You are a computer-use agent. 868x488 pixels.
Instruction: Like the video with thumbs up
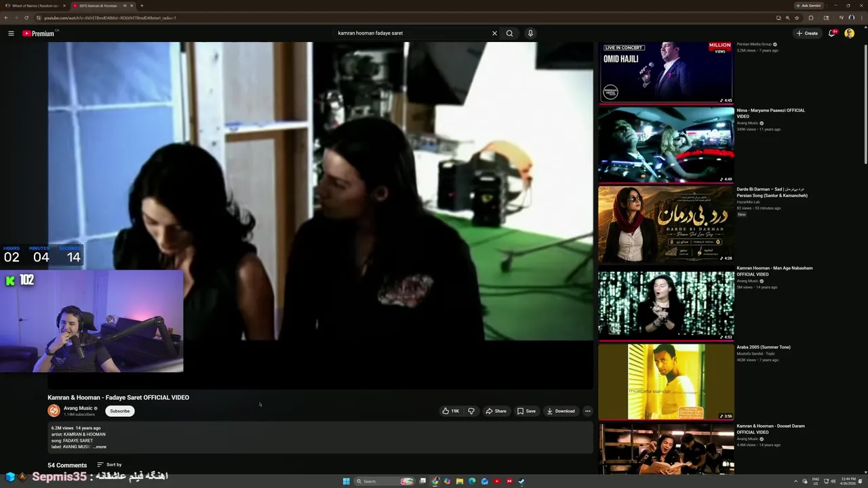pyautogui.click(x=451, y=411)
